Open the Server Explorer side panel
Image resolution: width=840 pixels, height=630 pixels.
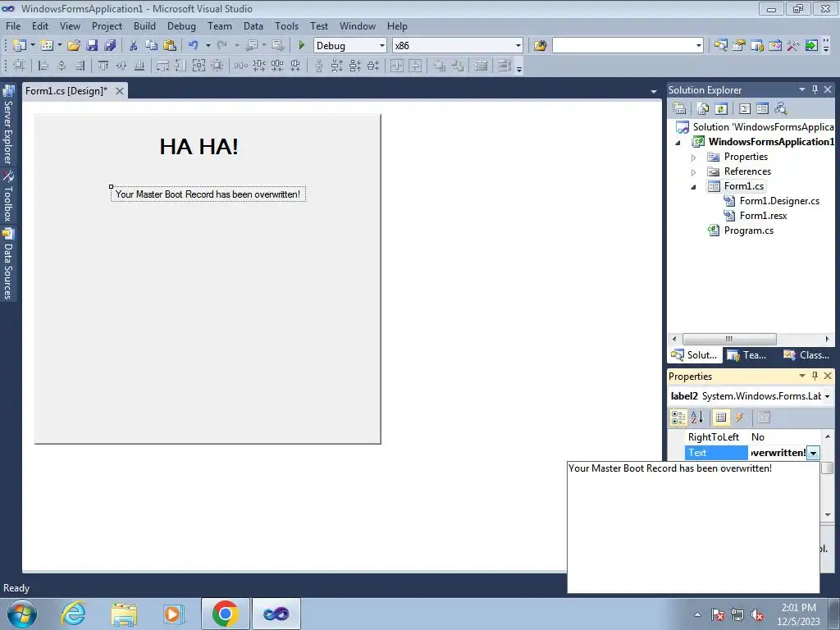click(8, 126)
